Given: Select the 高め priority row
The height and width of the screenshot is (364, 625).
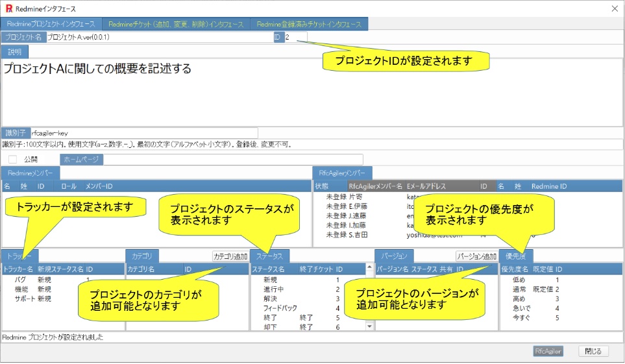Looking at the screenshot, I should [561, 298].
